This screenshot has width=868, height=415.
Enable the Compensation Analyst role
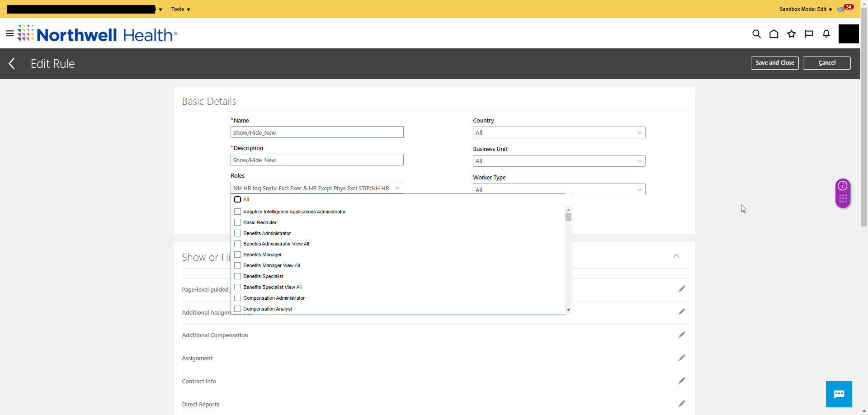pyautogui.click(x=237, y=308)
